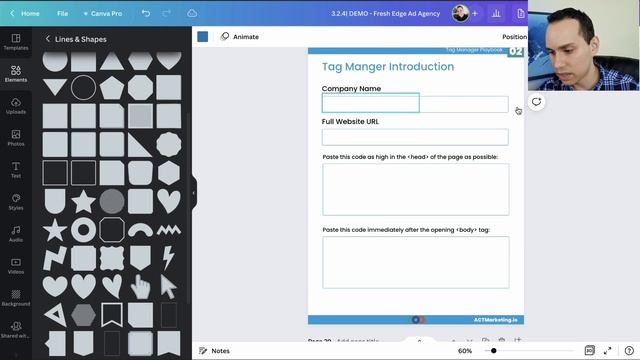Open the Background sidebar tab
The height and width of the screenshot is (360, 640).
[x=16, y=298]
